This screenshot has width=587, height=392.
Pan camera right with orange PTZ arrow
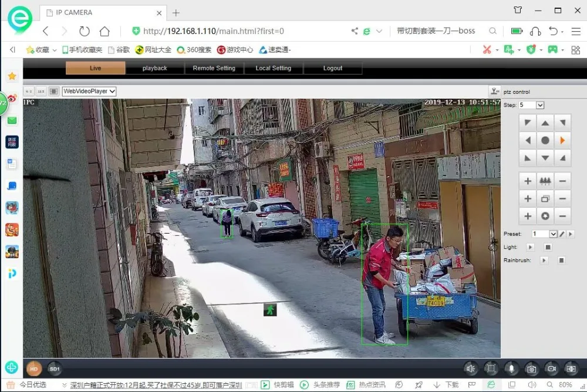pyautogui.click(x=562, y=140)
